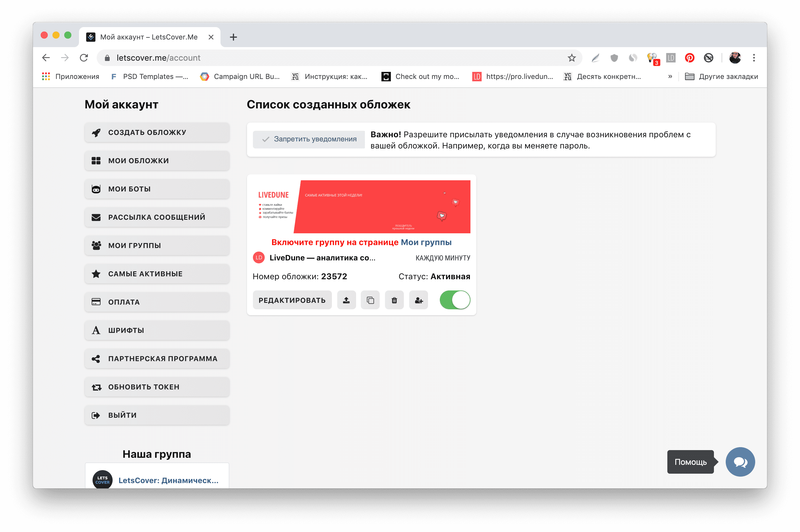
Task: Click Запретить уведомления button
Action: 309,139
